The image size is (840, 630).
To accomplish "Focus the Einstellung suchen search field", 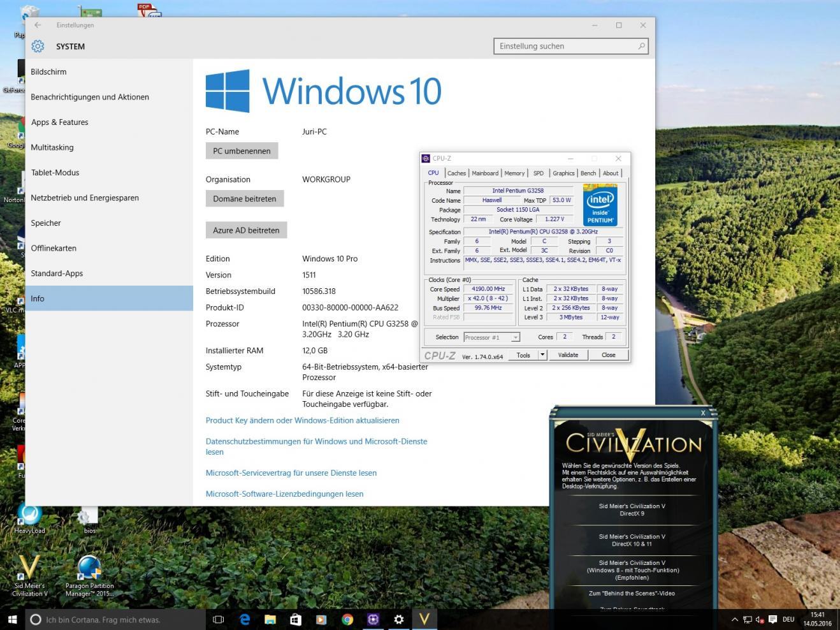I will pyautogui.click(x=571, y=46).
